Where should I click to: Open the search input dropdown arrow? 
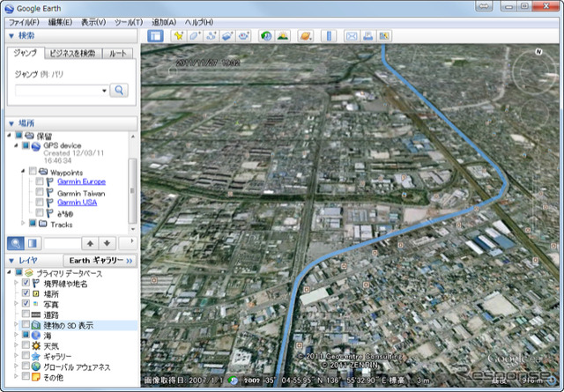104,90
